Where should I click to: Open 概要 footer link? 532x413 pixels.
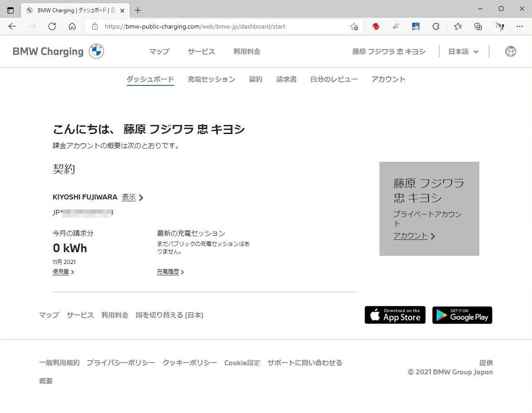point(46,381)
